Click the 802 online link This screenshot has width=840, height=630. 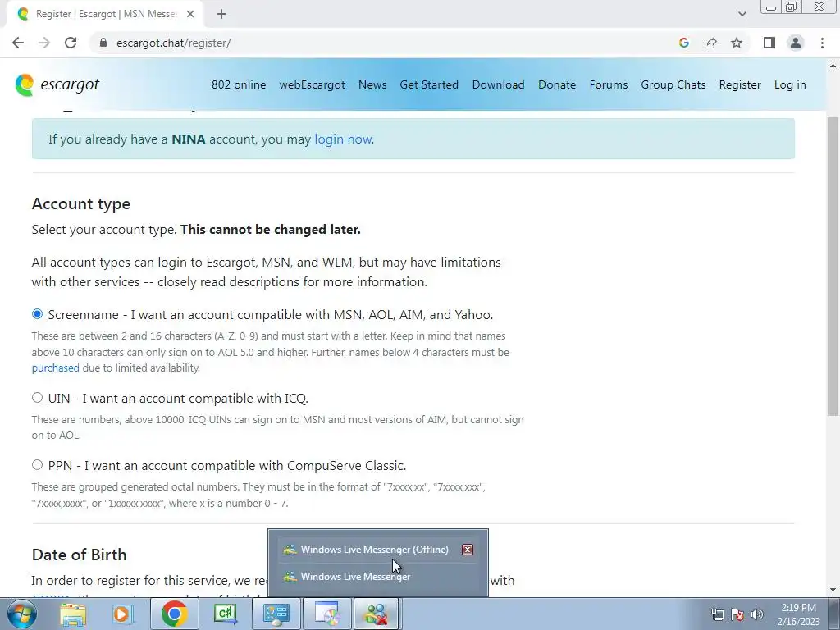[x=239, y=84]
